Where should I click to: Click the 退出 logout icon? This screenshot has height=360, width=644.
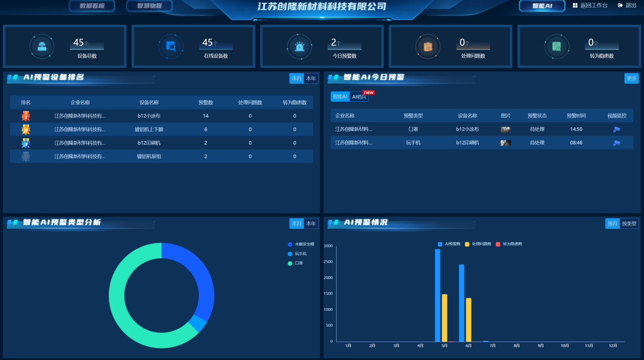pyautogui.click(x=620, y=5)
